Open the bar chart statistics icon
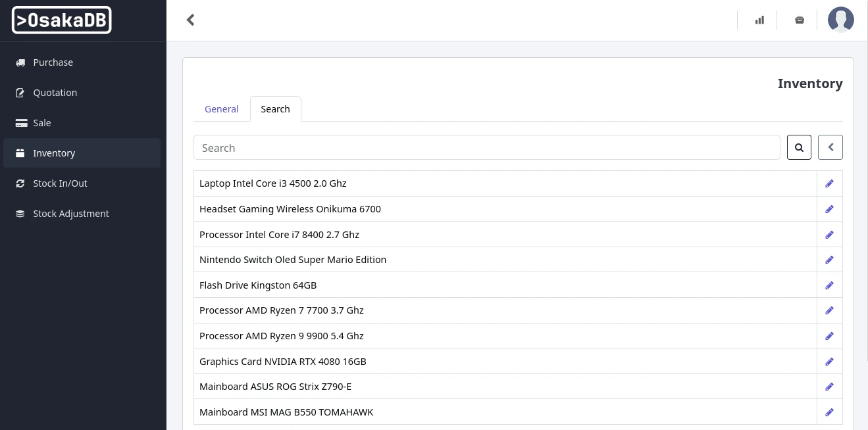The image size is (868, 430). point(759,20)
